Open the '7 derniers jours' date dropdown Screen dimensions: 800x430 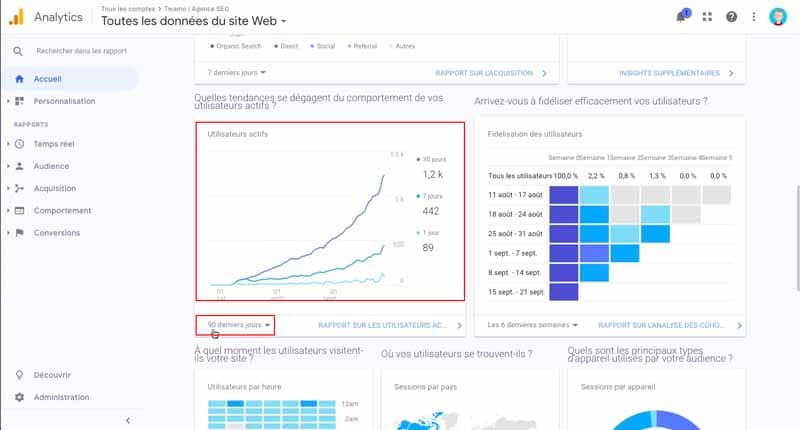tap(237, 72)
